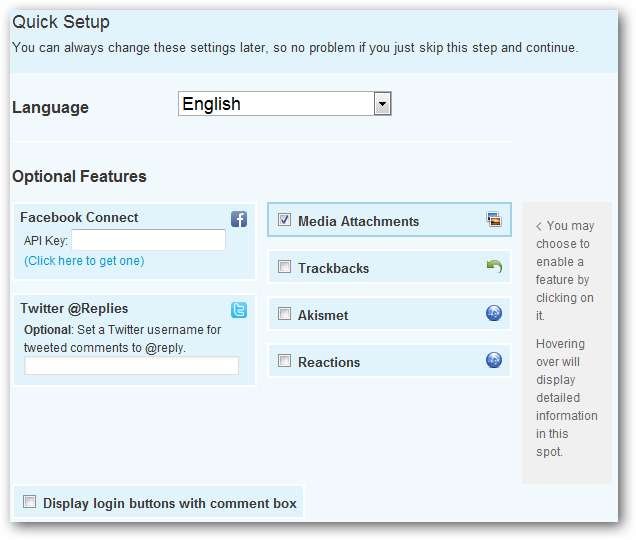Open the 'Click here to get one' link
The width and height of the screenshot is (636, 540).
[84, 261]
